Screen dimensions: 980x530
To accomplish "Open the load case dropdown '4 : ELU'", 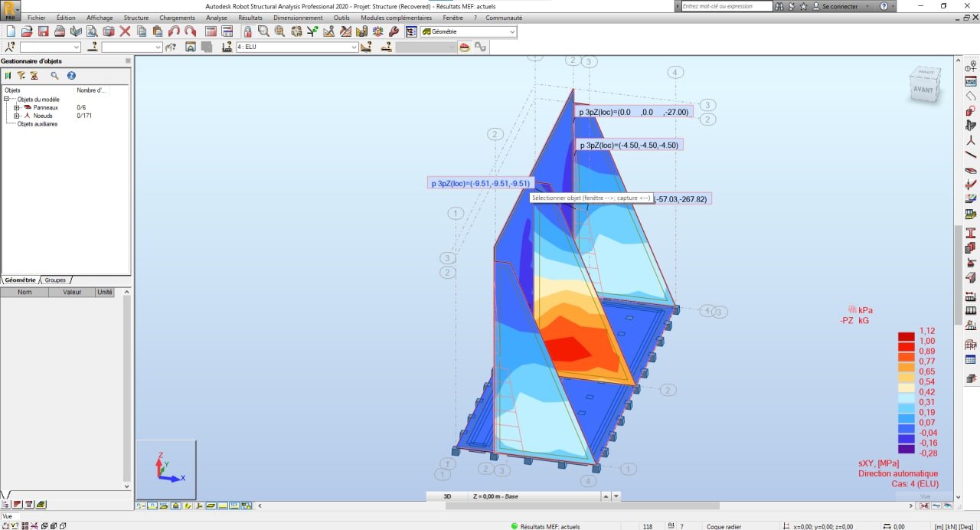I will [x=354, y=47].
